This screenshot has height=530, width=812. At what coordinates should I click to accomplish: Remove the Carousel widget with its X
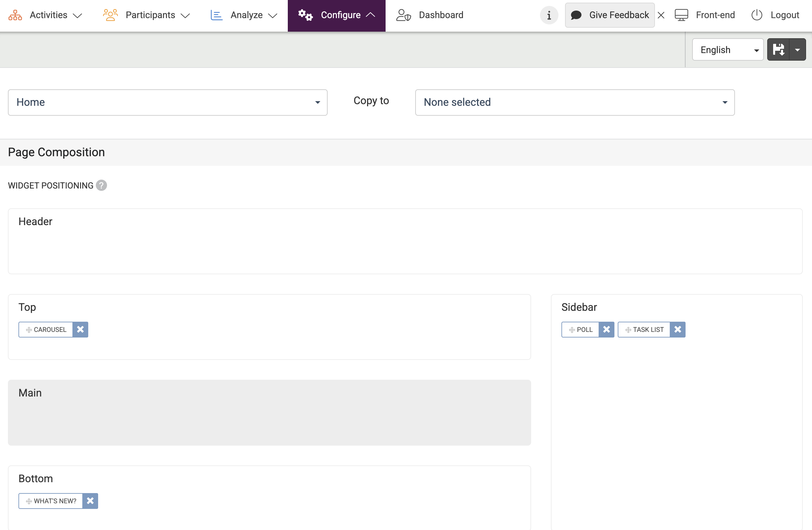(80, 330)
